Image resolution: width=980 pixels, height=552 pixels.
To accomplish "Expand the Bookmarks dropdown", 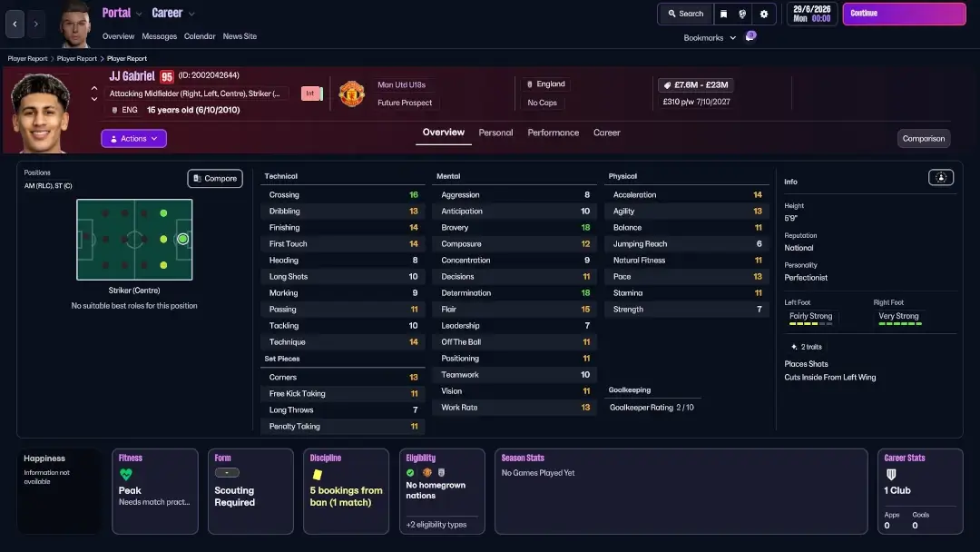I will (710, 37).
